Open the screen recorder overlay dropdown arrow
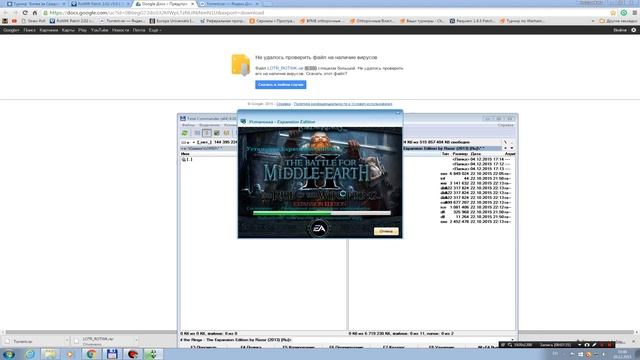Screen dimensions: 640x360 (580, 345)
